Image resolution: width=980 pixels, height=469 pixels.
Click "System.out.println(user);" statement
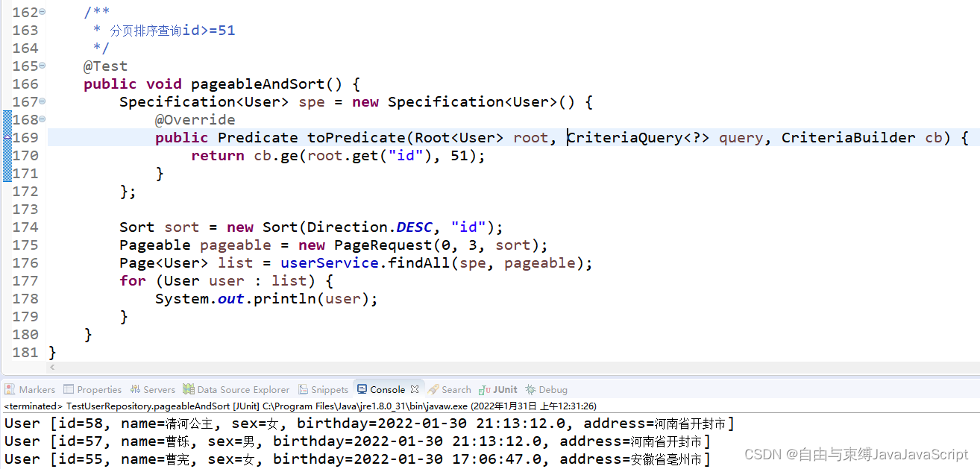[x=266, y=299]
